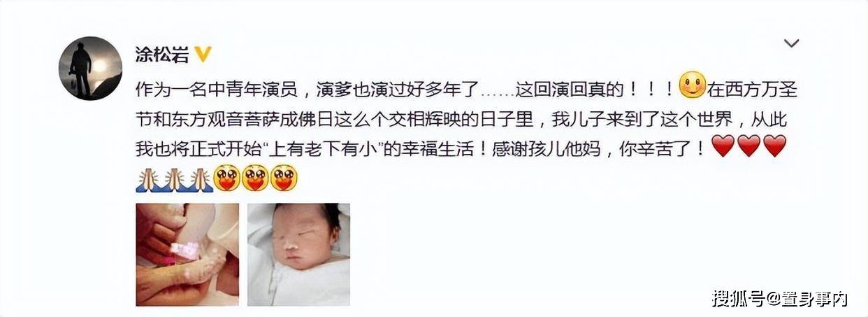The height and width of the screenshot is (317, 868).
Task: Click the smiling face emoji in the post
Action: (x=693, y=86)
